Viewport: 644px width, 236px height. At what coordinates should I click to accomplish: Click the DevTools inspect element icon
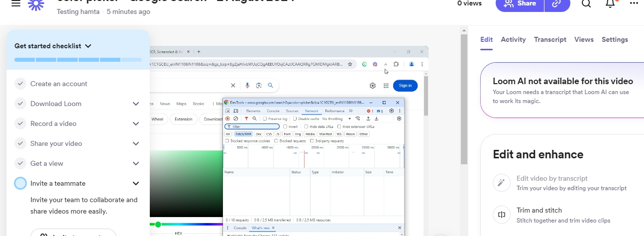tap(228, 111)
